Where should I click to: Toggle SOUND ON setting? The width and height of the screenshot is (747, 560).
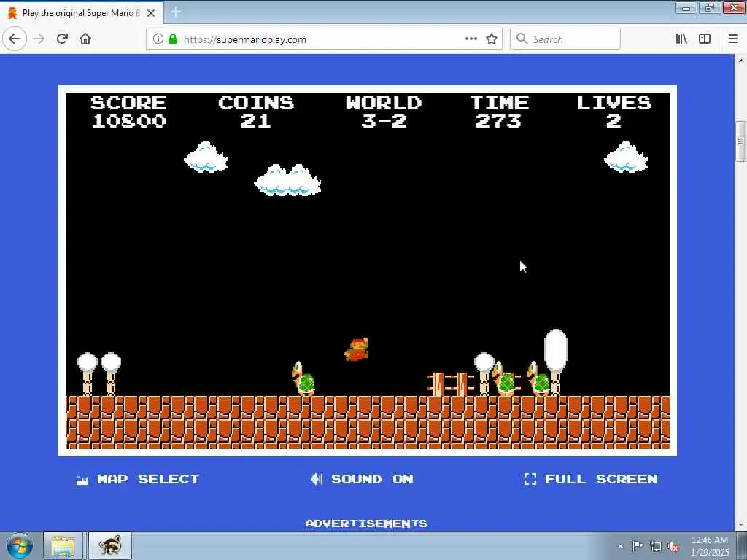point(362,479)
